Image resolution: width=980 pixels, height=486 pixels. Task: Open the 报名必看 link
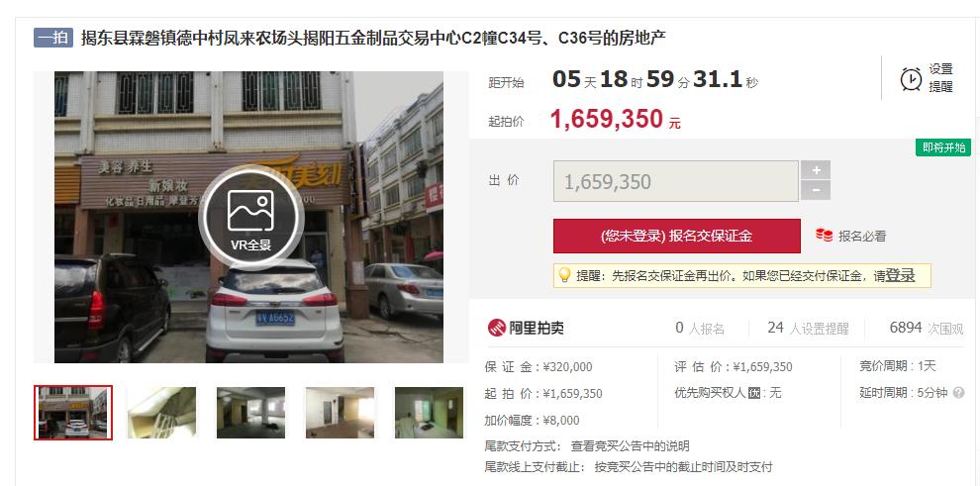point(862,237)
